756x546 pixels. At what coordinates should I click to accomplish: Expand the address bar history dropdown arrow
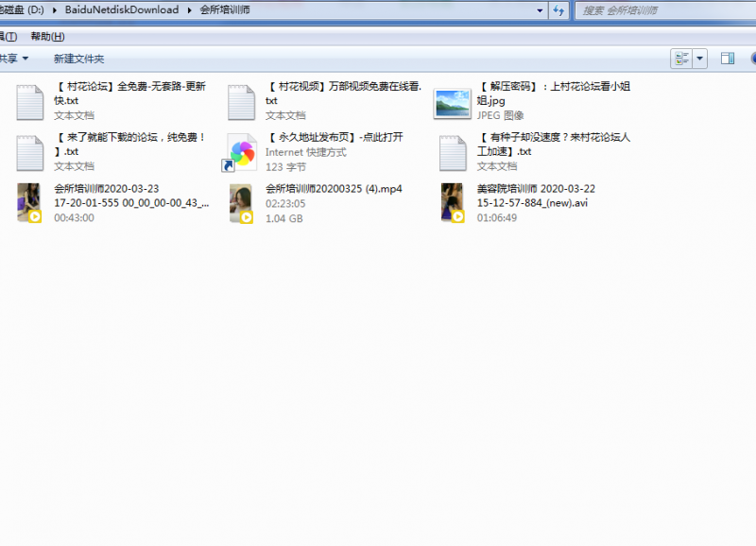coord(540,10)
